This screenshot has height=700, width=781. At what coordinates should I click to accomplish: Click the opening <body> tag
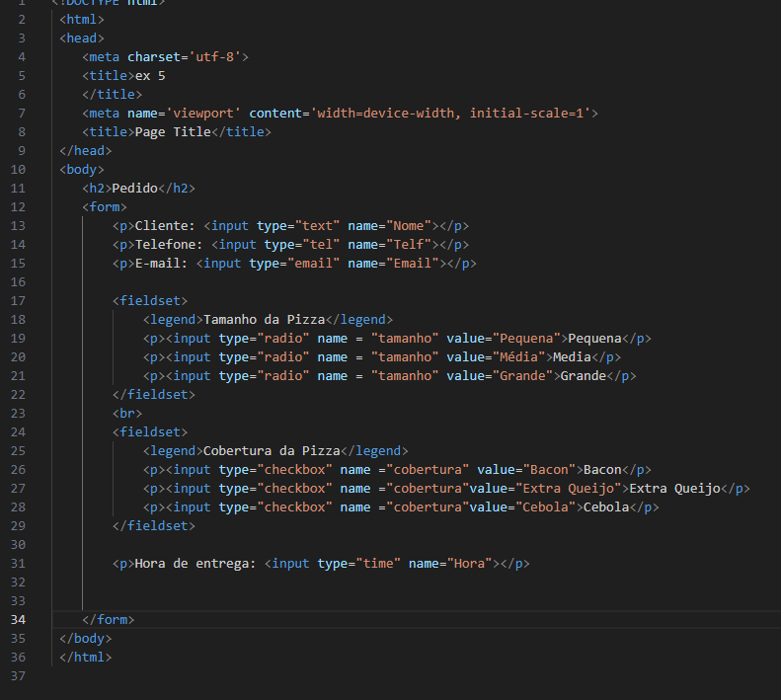click(x=82, y=169)
